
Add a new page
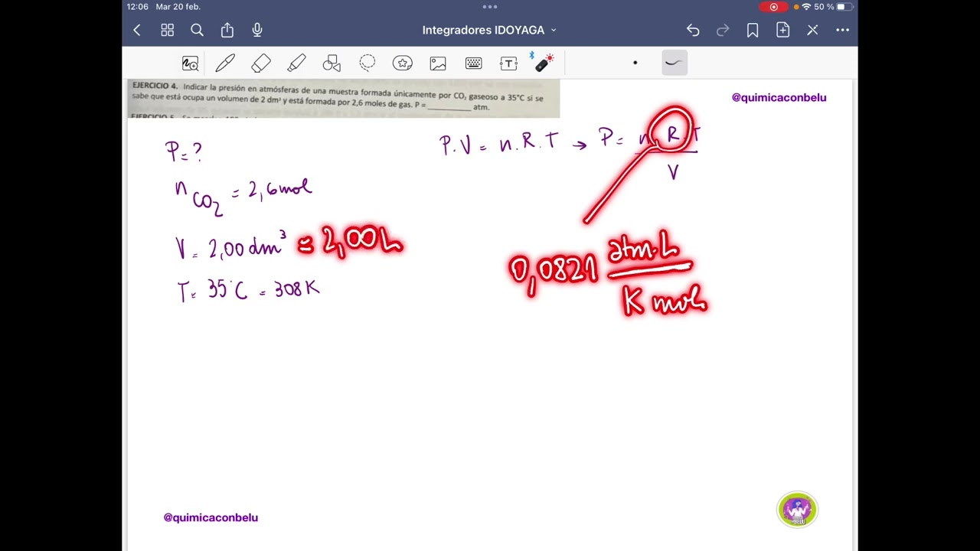pyautogui.click(x=782, y=30)
